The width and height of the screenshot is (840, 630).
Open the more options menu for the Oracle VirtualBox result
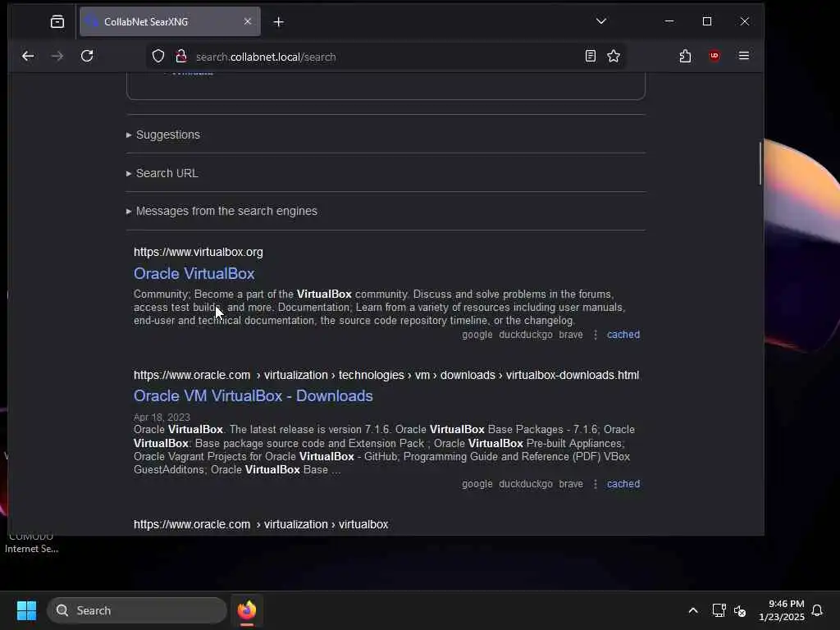(596, 335)
